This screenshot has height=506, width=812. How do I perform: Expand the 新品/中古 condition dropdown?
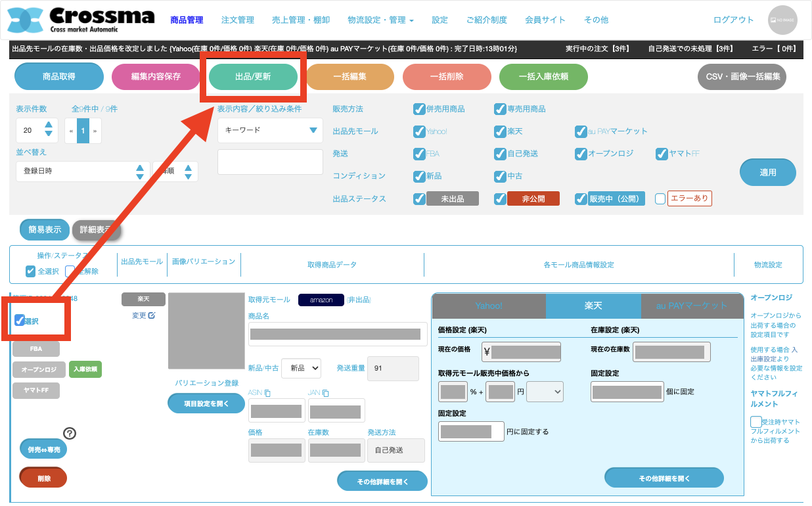(x=301, y=368)
